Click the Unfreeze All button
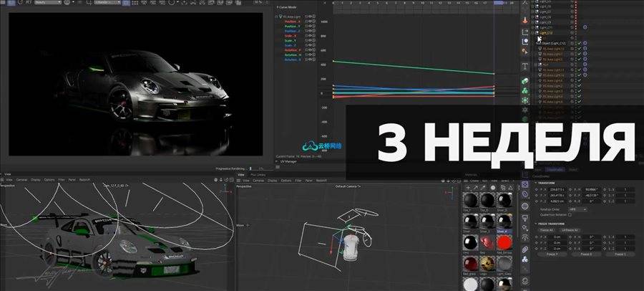 (570, 230)
